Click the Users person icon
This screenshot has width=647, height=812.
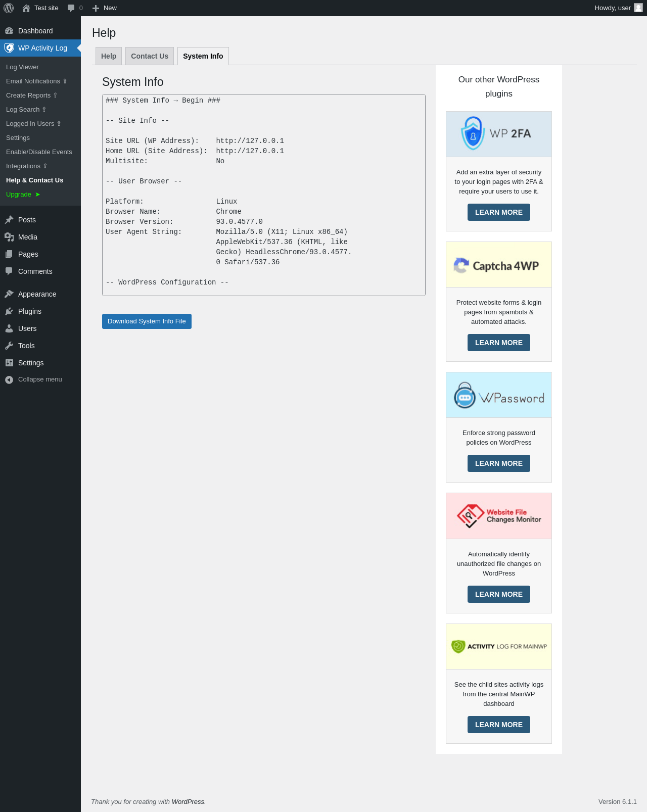(9, 328)
